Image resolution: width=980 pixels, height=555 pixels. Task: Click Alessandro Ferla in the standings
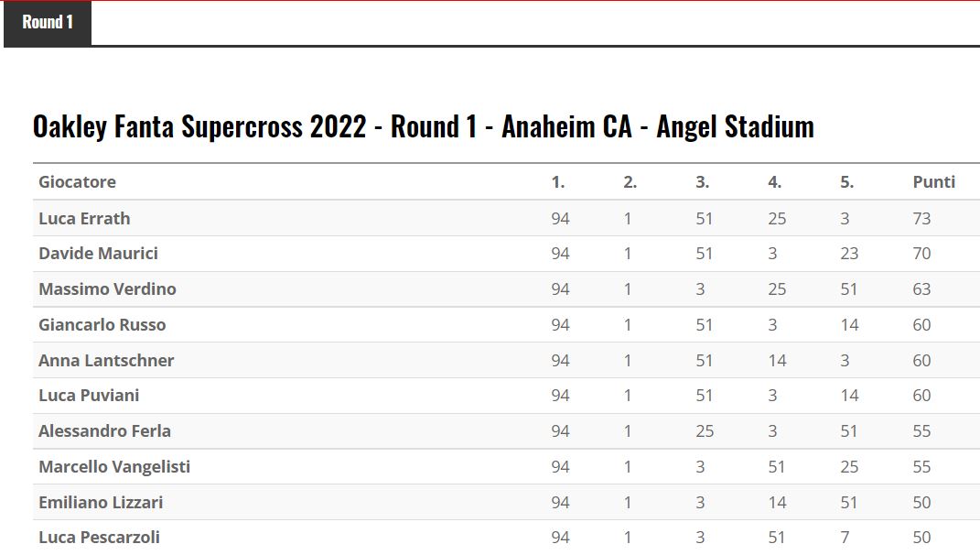coord(104,431)
